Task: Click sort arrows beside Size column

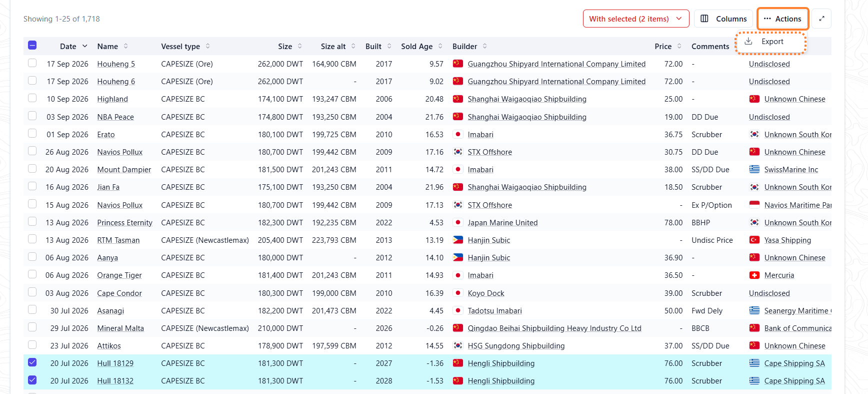Action: [x=300, y=46]
